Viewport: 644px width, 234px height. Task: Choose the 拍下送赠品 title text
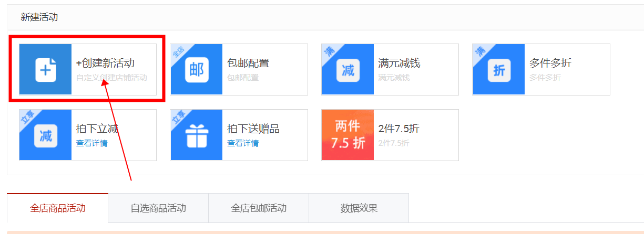[x=253, y=129]
